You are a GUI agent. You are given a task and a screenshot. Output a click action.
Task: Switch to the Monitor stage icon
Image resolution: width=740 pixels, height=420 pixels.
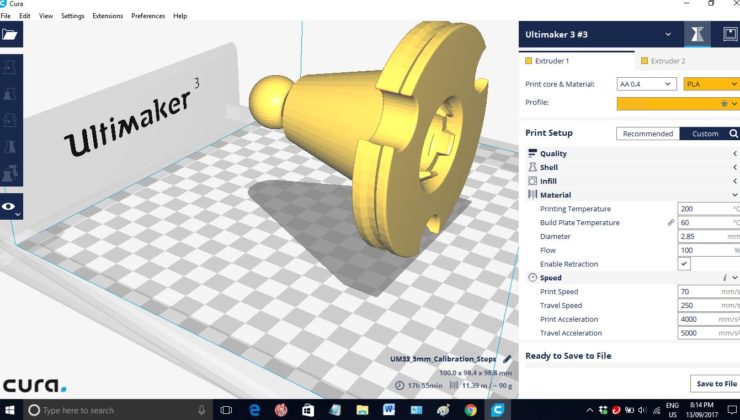(730, 34)
